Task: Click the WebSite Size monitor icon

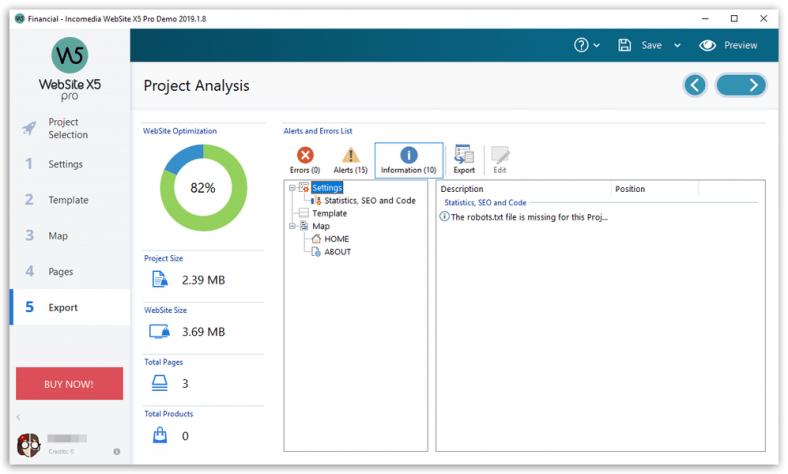Action: tap(159, 331)
